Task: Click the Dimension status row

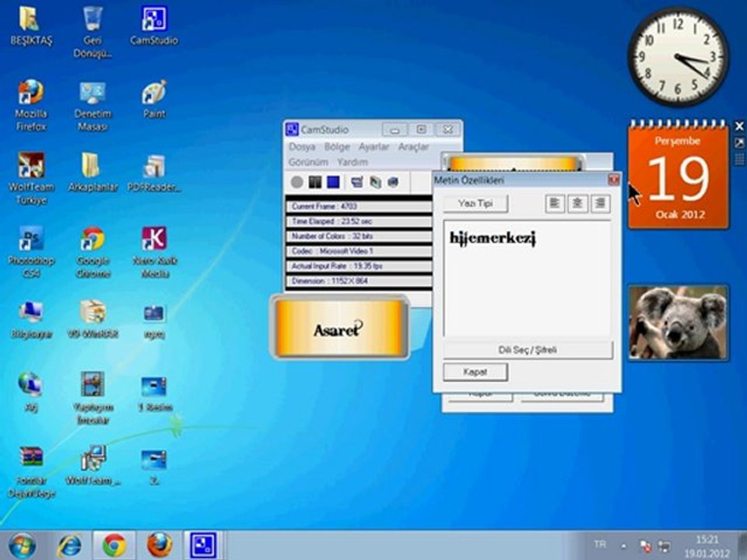Action: click(358, 281)
